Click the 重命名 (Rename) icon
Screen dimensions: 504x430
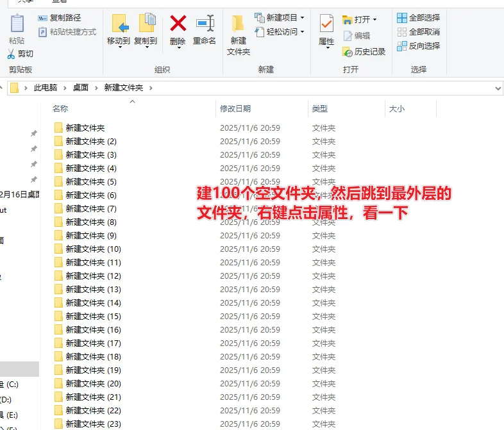205,24
